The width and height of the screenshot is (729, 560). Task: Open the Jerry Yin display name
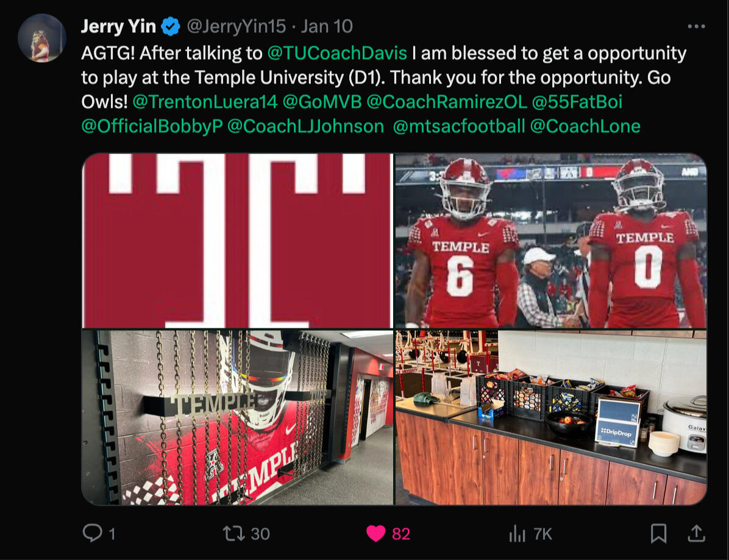coord(119,27)
